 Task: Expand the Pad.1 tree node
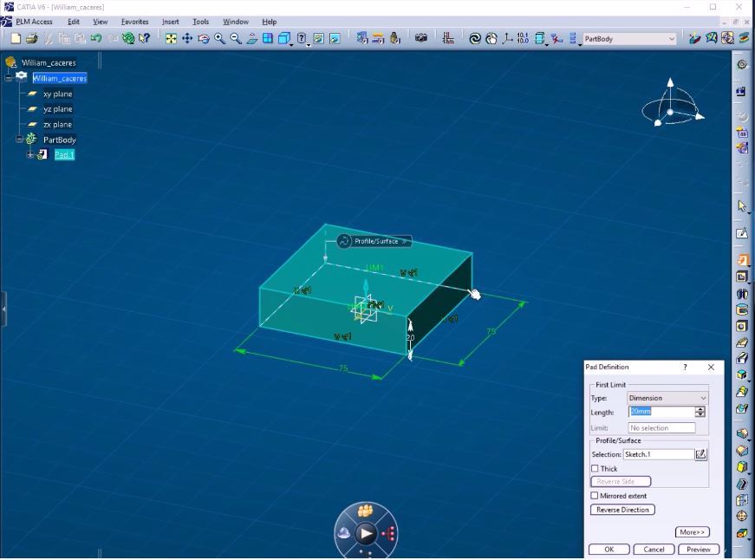tap(30, 155)
